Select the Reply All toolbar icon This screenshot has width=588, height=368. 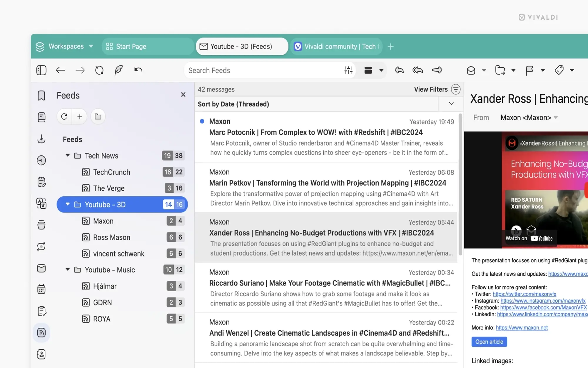point(417,70)
